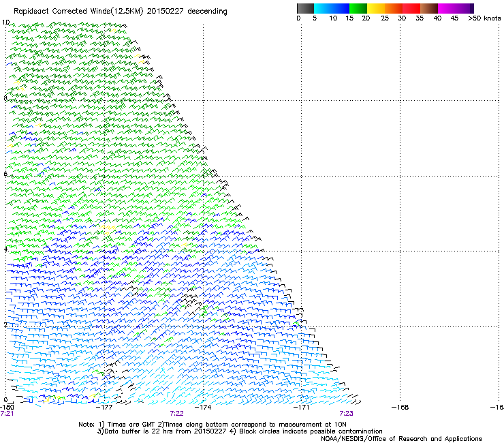Click the green 15-20 knots legend segment
Screen dimensions: 504x443
coord(358,8)
